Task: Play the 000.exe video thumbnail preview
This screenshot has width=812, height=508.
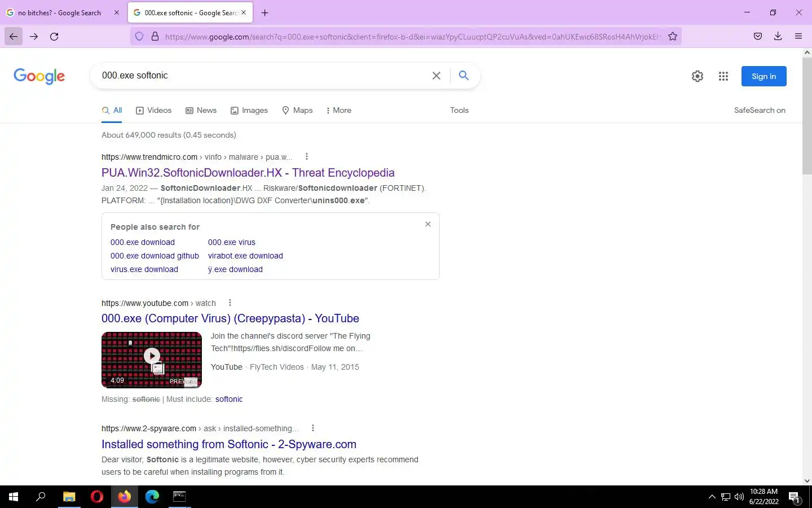Action: pos(152,360)
